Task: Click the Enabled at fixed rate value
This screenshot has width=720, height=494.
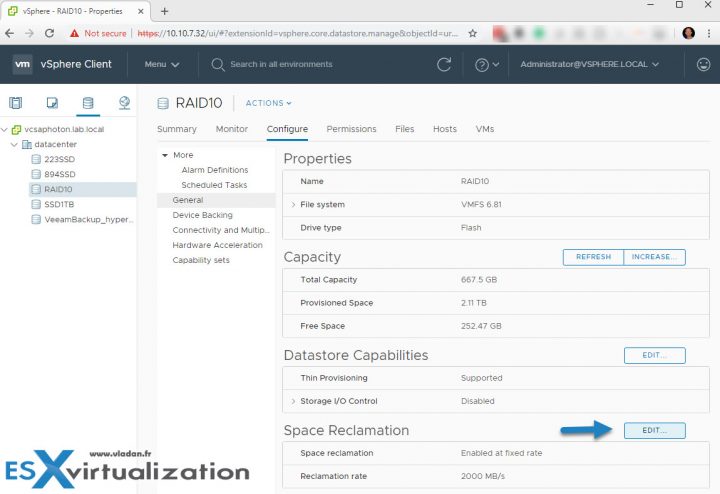Action: [x=501, y=453]
